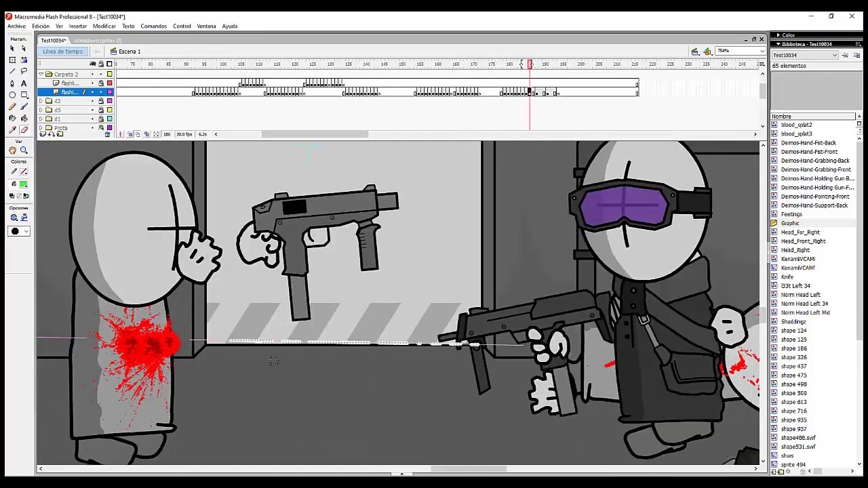The width and height of the screenshot is (868, 488).
Task: Click the insert layer icon
Action: pyautogui.click(x=42, y=134)
